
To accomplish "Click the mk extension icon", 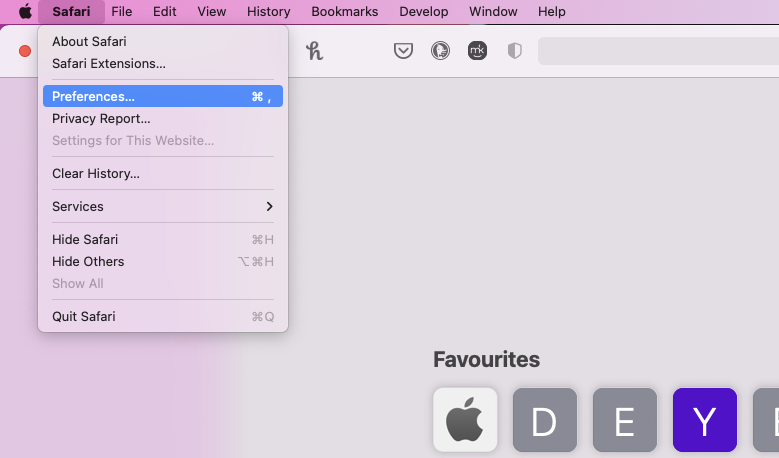I will pyautogui.click(x=477, y=51).
